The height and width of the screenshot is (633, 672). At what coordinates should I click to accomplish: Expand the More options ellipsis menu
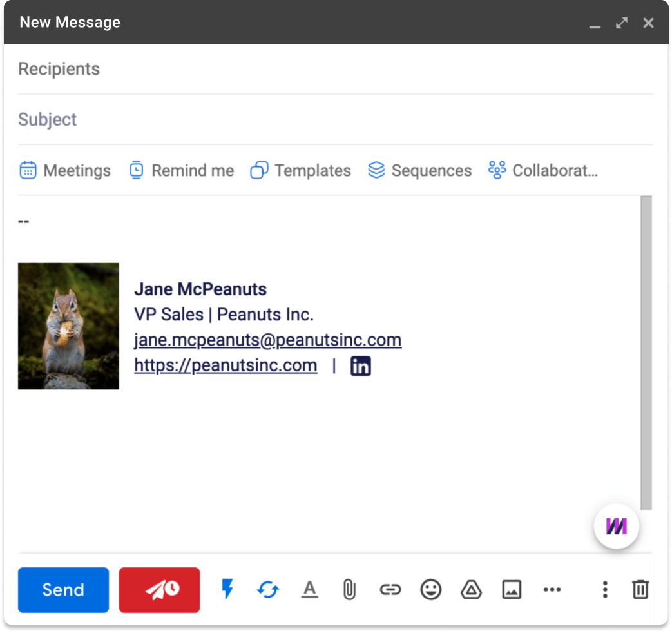(x=552, y=589)
